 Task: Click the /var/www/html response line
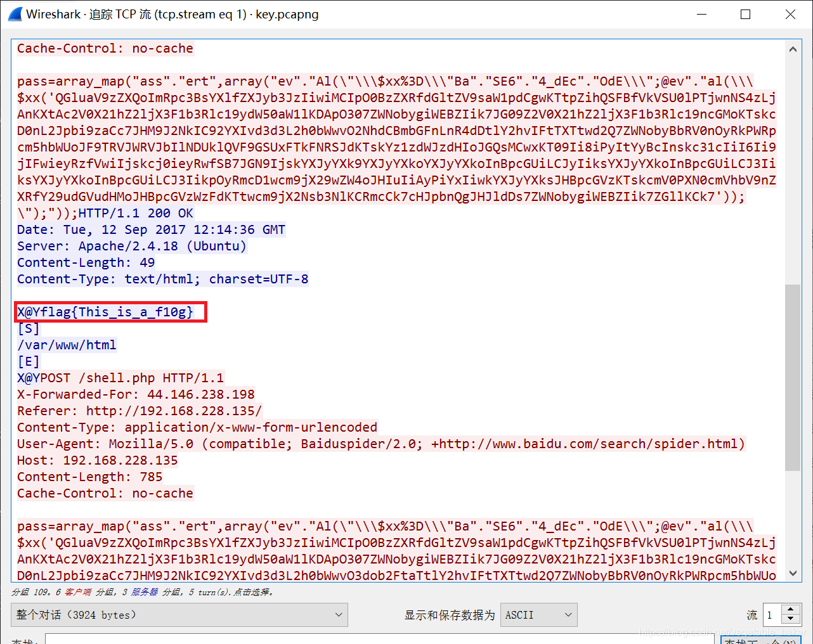[67, 345]
